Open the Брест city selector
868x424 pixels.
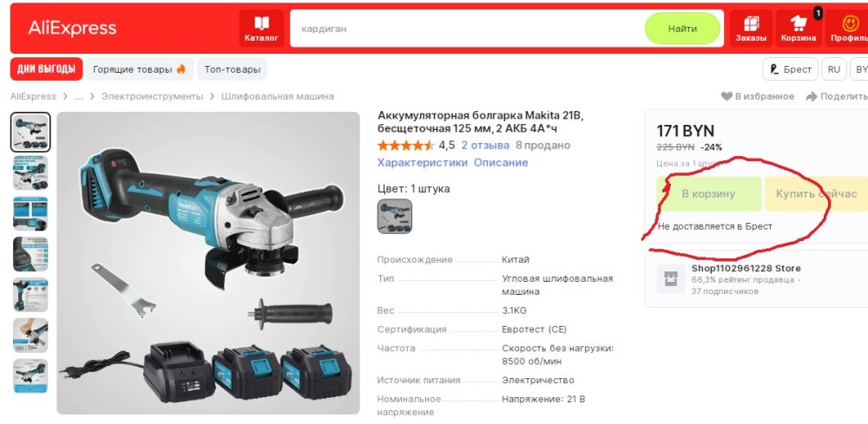tap(790, 69)
